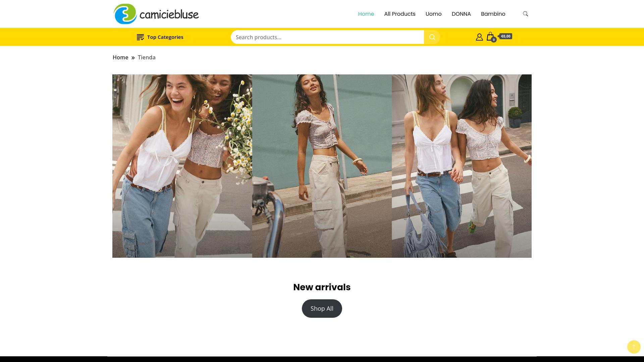The height and width of the screenshot is (362, 644).
Task: Open the Uomo menu item
Action: [433, 14]
